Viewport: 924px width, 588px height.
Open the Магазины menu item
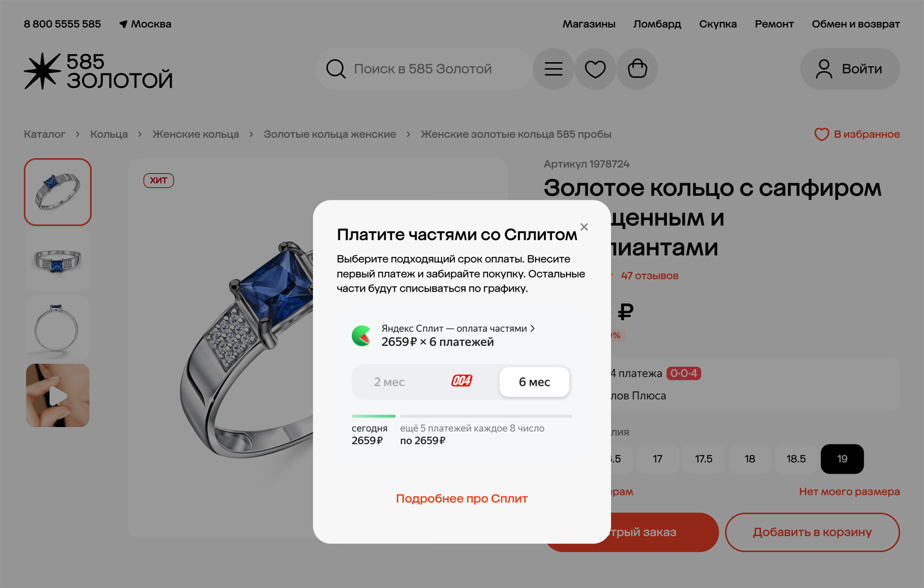(588, 24)
